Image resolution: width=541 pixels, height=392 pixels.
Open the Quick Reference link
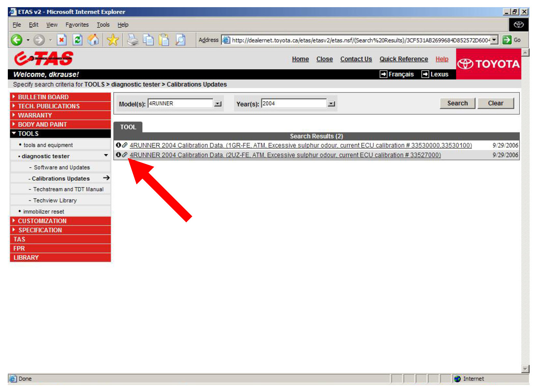[x=403, y=59]
